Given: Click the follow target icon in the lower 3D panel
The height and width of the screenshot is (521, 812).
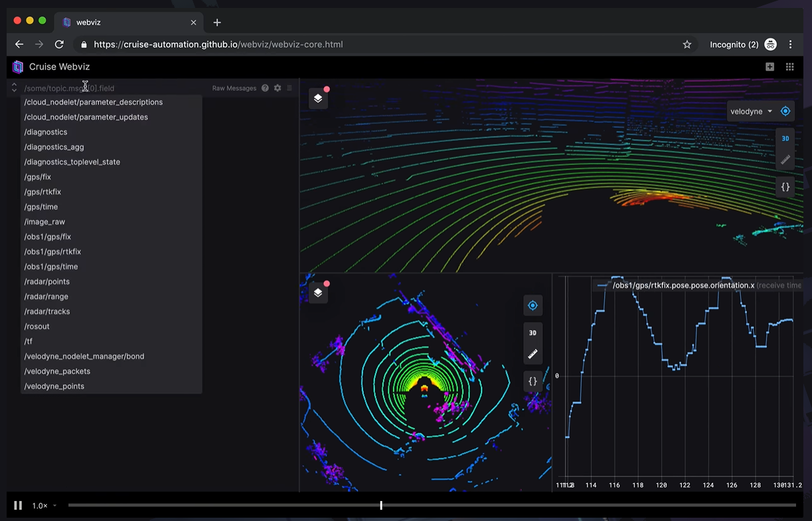Looking at the screenshot, I should coord(532,306).
